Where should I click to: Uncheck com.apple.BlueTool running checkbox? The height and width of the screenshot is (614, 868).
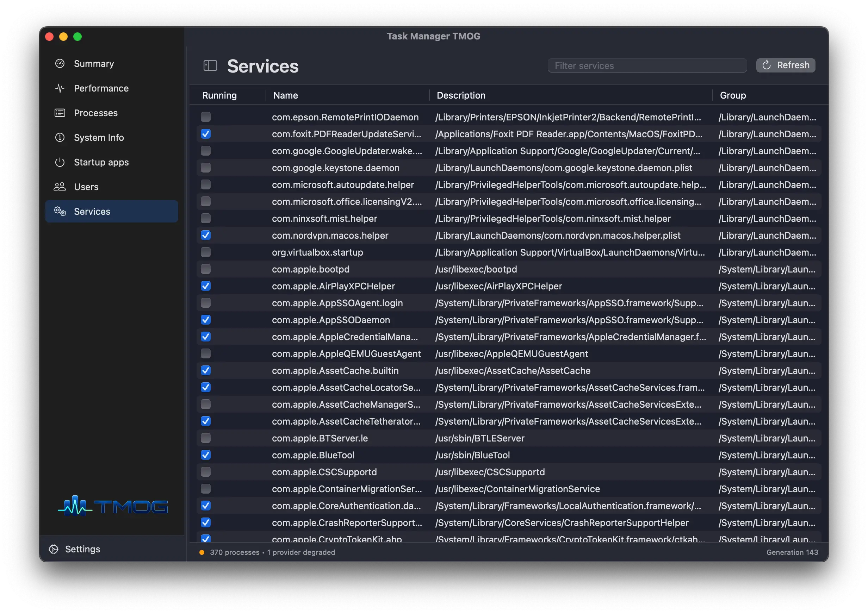(206, 455)
